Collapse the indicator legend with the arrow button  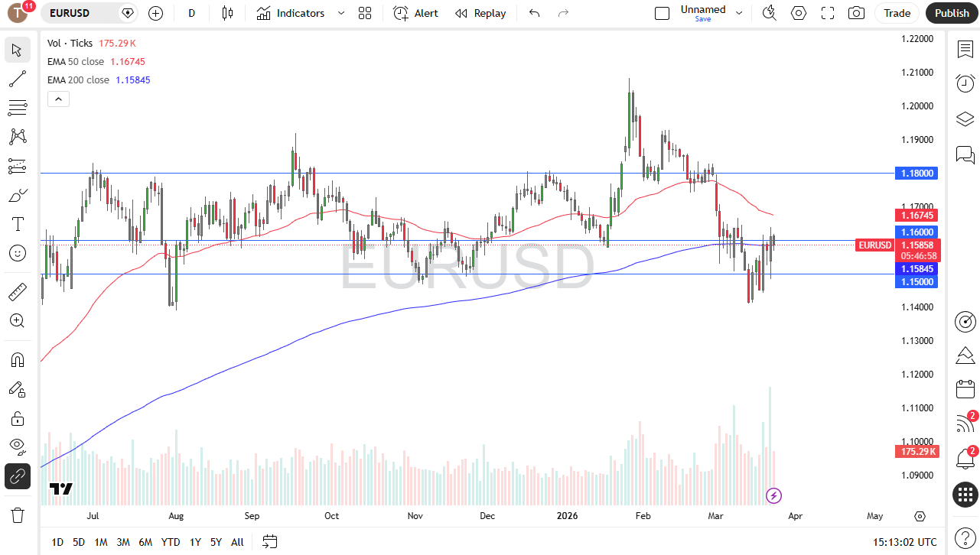[58, 99]
